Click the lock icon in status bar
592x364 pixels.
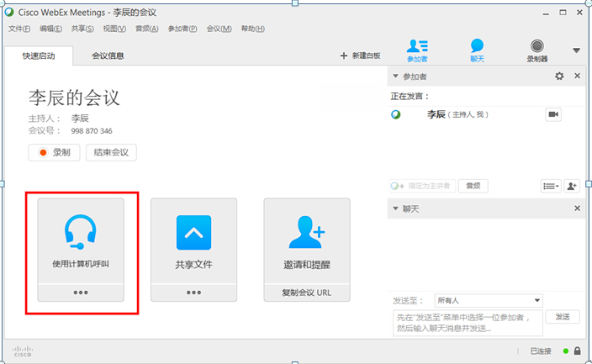coord(577,351)
